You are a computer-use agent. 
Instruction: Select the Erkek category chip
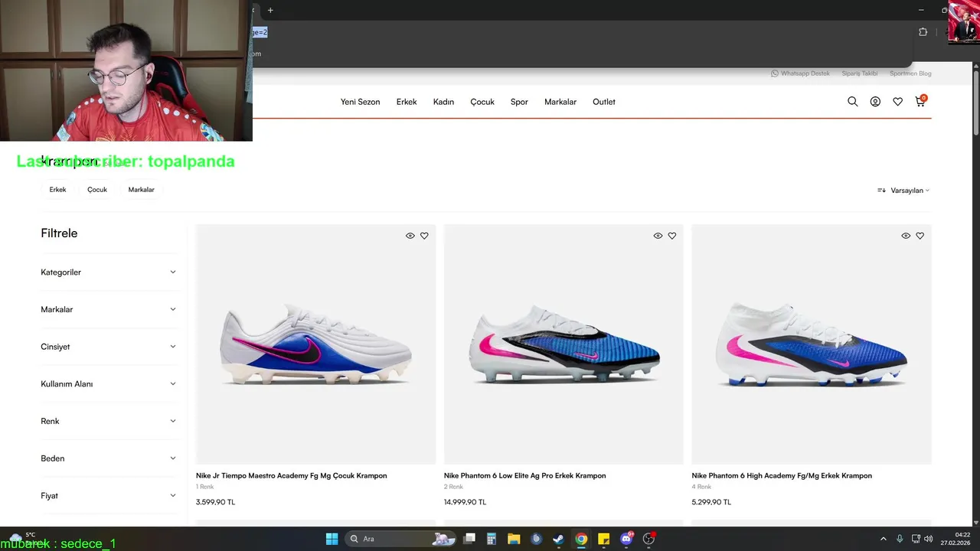click(x=58, y=190)
